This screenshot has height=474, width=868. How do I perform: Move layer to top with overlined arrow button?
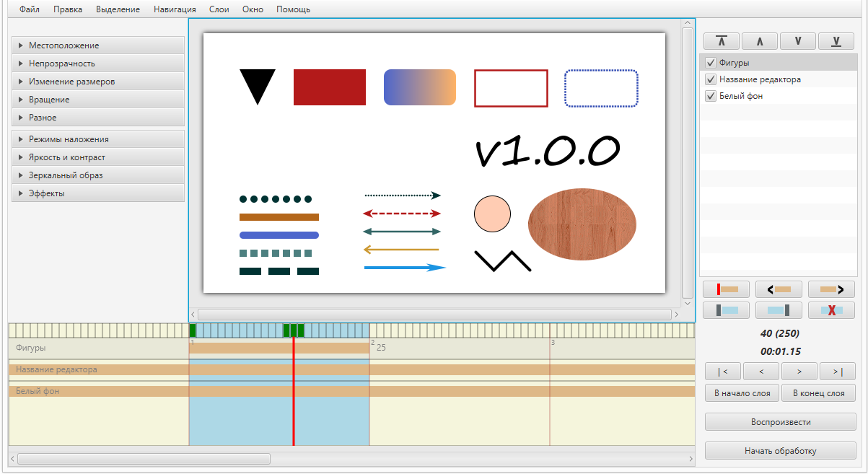(x=726, y=41)
